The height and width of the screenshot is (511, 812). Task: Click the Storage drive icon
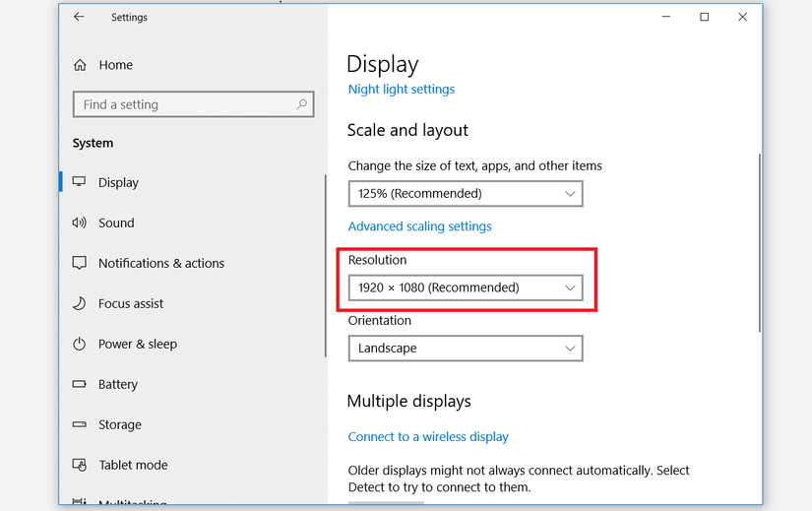coord(80,424)
